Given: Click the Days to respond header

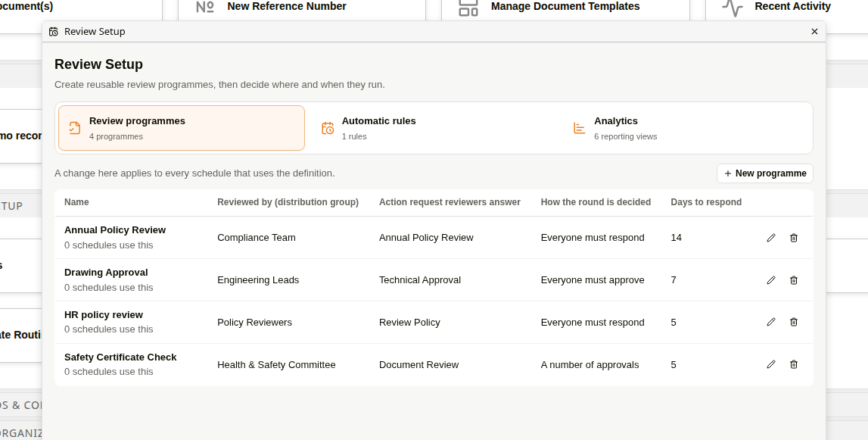Looking at the screenshot, I should point(706,202).
